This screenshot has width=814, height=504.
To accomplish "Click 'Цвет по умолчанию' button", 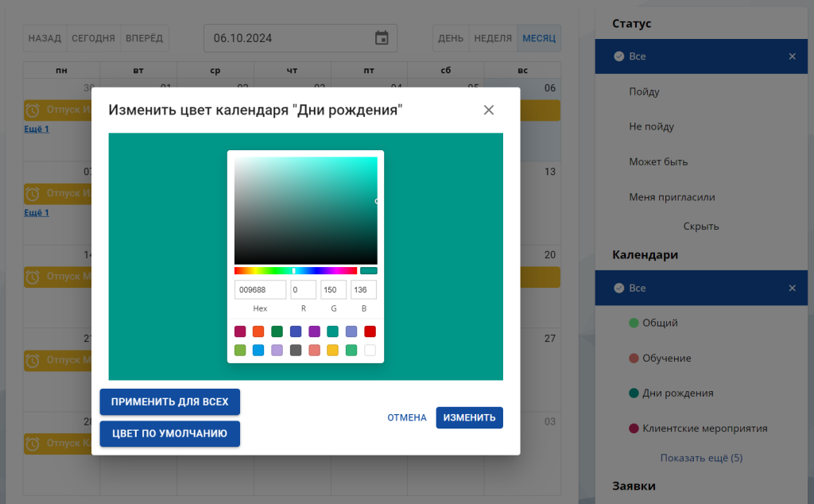I will [169, 433].
